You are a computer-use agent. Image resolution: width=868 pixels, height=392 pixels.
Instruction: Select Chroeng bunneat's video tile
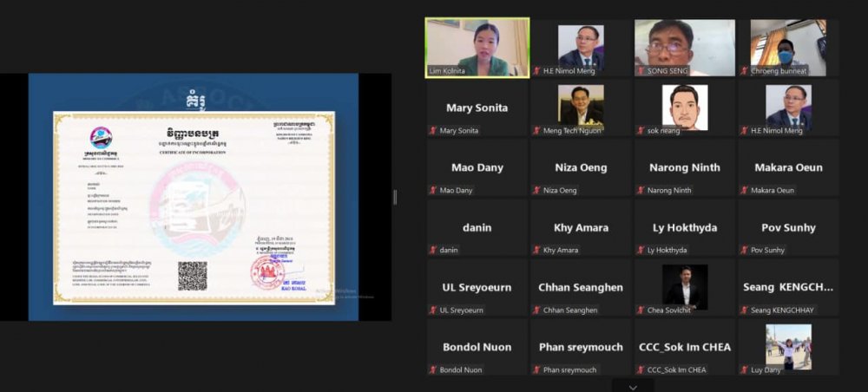(x=787, y=48)
